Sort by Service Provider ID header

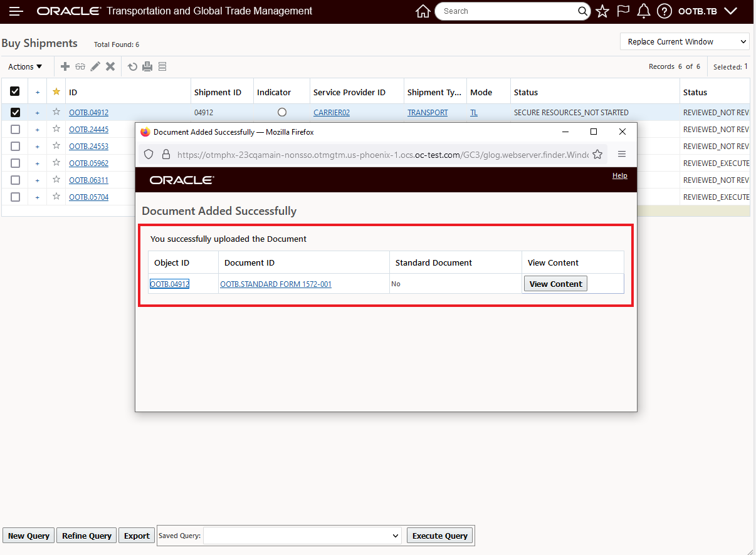point(349,92)
